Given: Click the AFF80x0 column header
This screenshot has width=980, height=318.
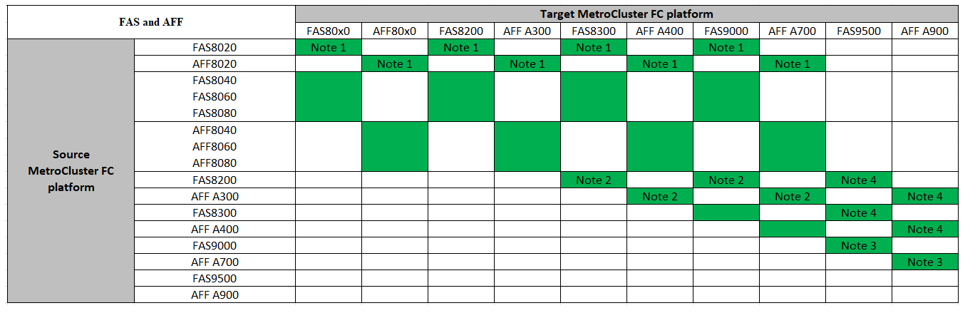Looking at the screenshot, I should [394, 31].
